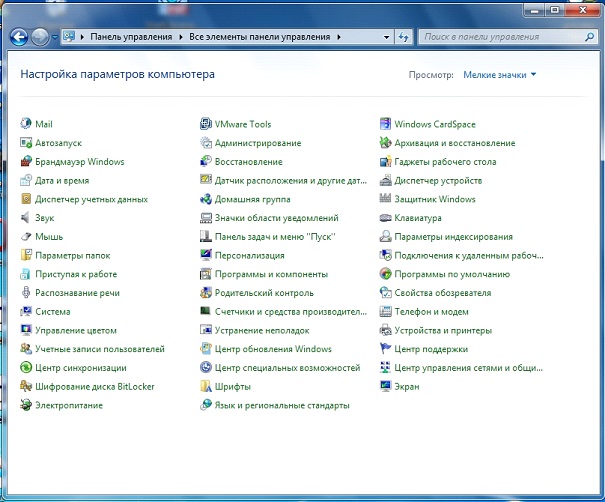Screen dimensions: 605x502
Task: Open Подключения к удаленным рабочим столам link
Action: click(x=469, y=255)
